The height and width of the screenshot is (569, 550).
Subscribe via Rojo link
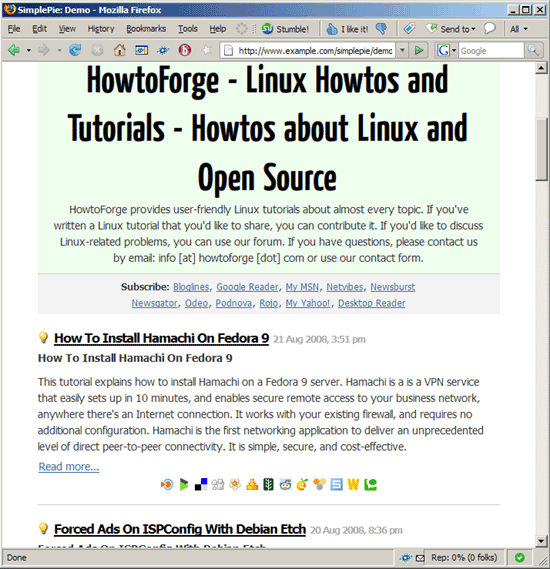(269, 303)
